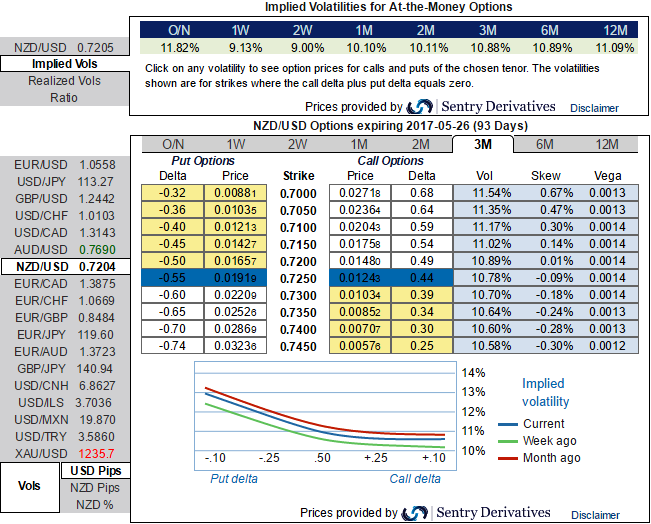Select the GBP/JPY currency pair

(65, 369)
